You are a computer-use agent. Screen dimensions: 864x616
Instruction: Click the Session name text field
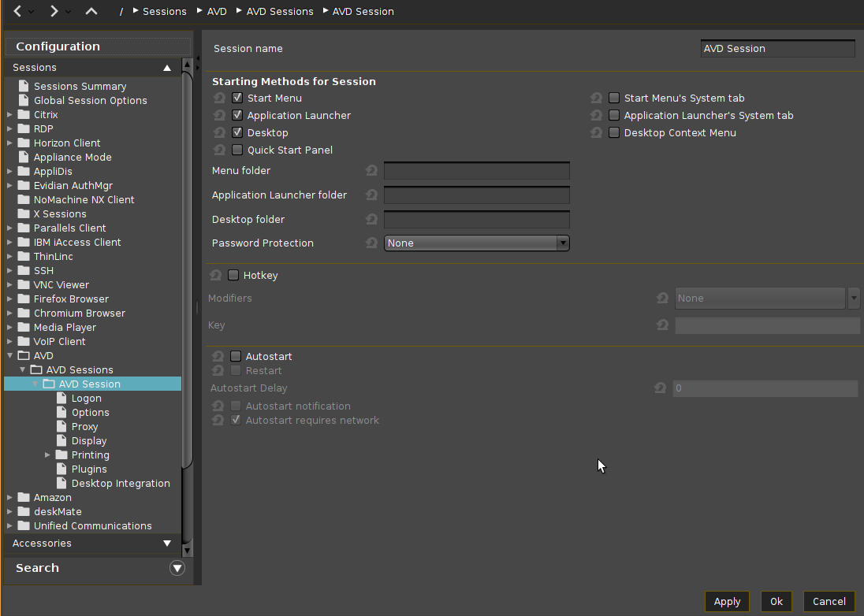(x=777, y=49)
